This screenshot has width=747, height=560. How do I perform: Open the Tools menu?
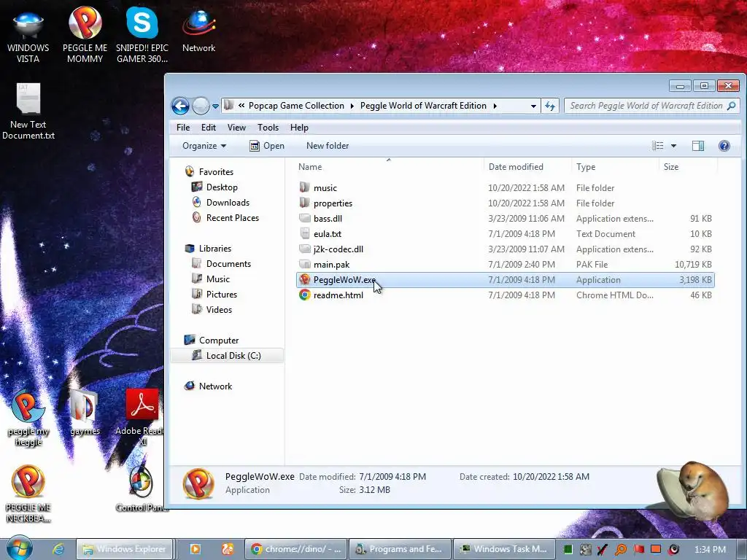(268, 128)
